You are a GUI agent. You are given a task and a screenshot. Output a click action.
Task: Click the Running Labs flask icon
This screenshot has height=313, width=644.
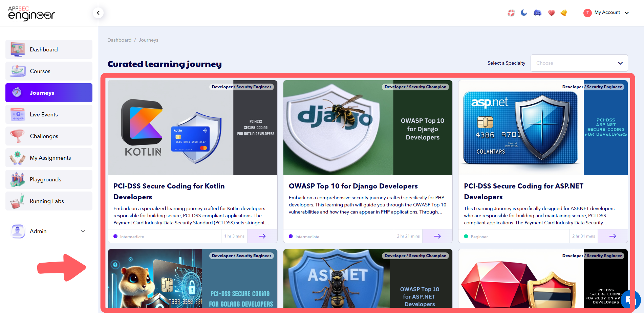[17, 201]
